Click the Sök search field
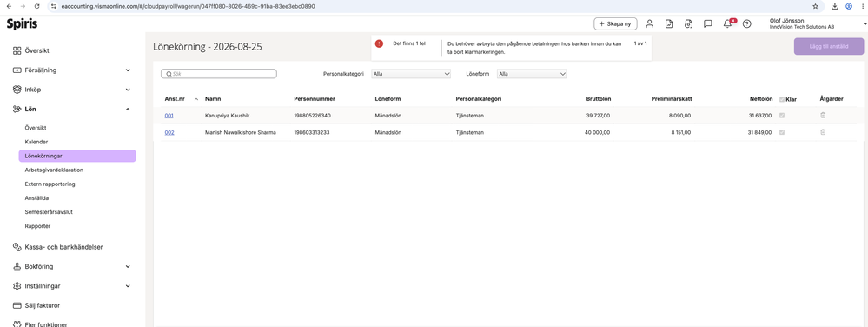This screenshot has height=327, width=868. (219, 73)
